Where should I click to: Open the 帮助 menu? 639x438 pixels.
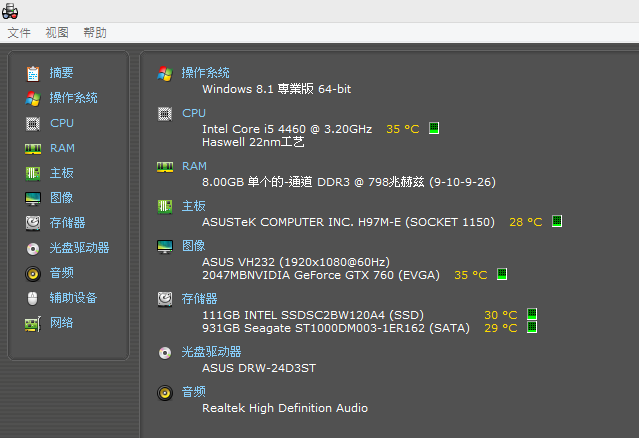(95, 33)
